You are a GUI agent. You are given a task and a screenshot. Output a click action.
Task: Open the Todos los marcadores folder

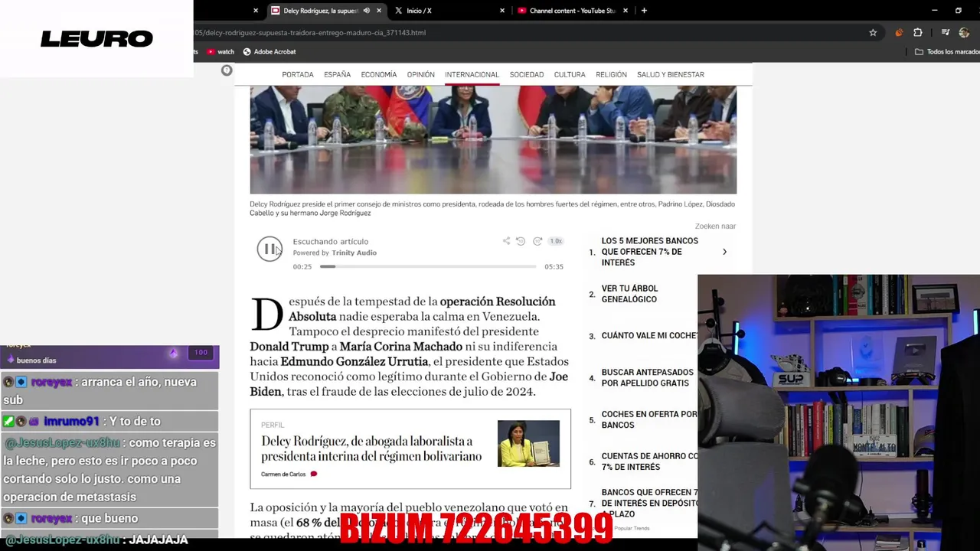coord(947,52)
